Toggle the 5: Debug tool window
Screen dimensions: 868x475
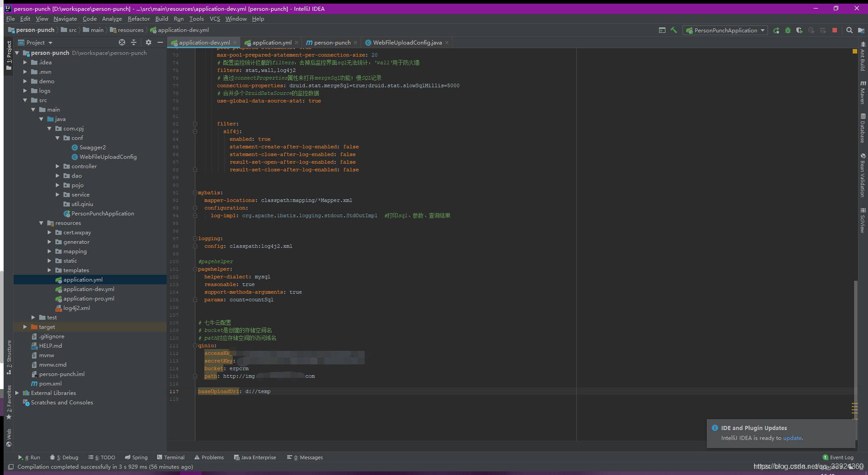pyautogui.click(x=64, y=457)
